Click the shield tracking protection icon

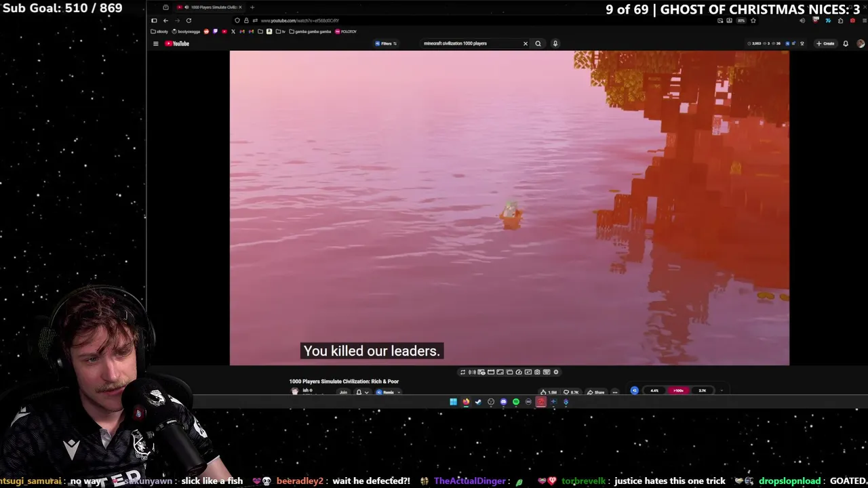237,20
